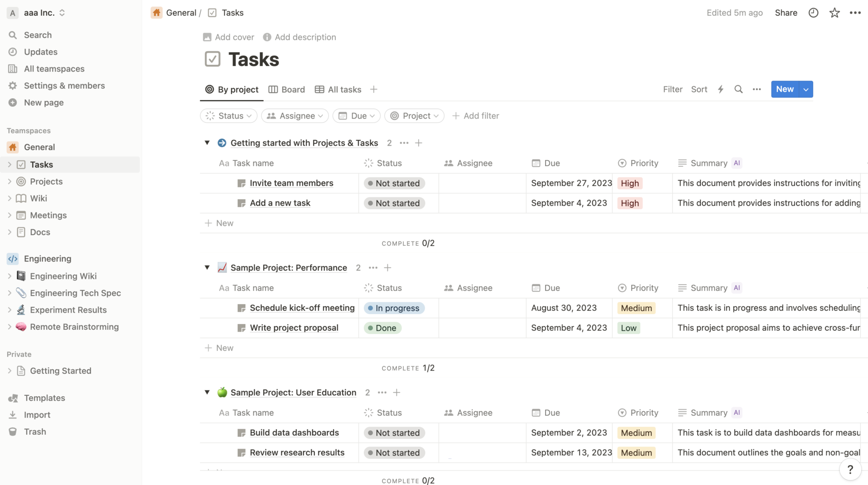Open the help question mark button
Image resolution: width=868 pixels, height=485 pixels.
pos(850,470)
